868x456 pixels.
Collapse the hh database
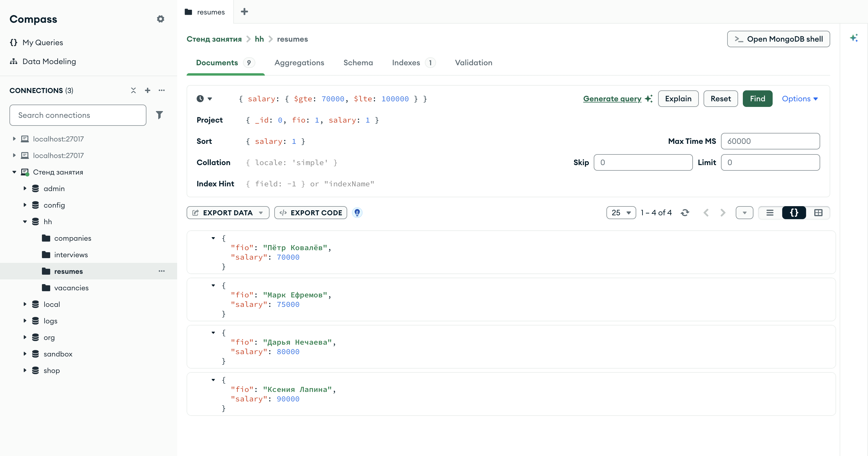(25, 222)
